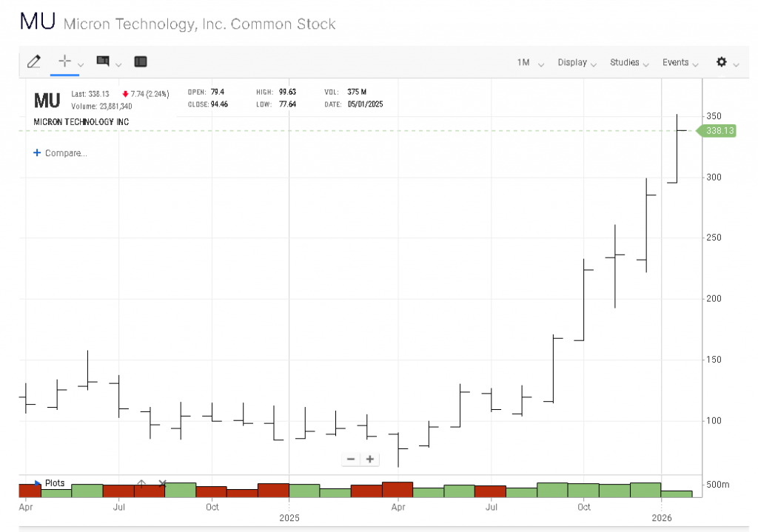758x532 pixels.
Task: Move the volume panel up
Action: (141, 483)
